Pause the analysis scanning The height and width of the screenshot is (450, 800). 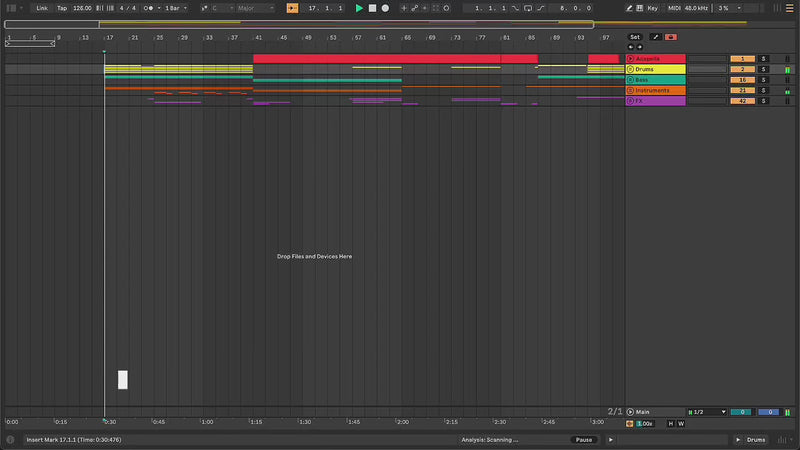583,440
